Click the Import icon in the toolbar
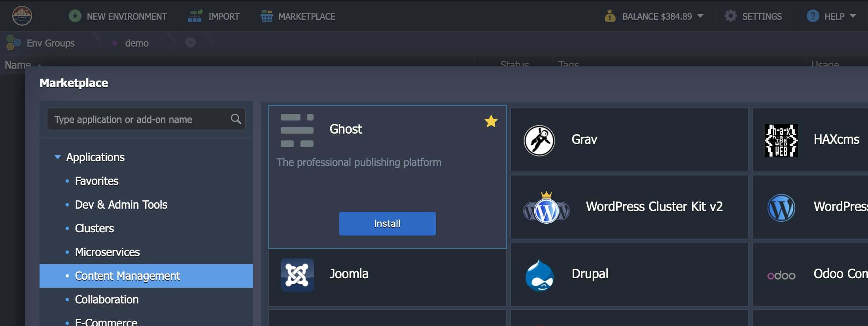This screenshot has width=868, height=326. pyautogui.click(x=195, y=16)
